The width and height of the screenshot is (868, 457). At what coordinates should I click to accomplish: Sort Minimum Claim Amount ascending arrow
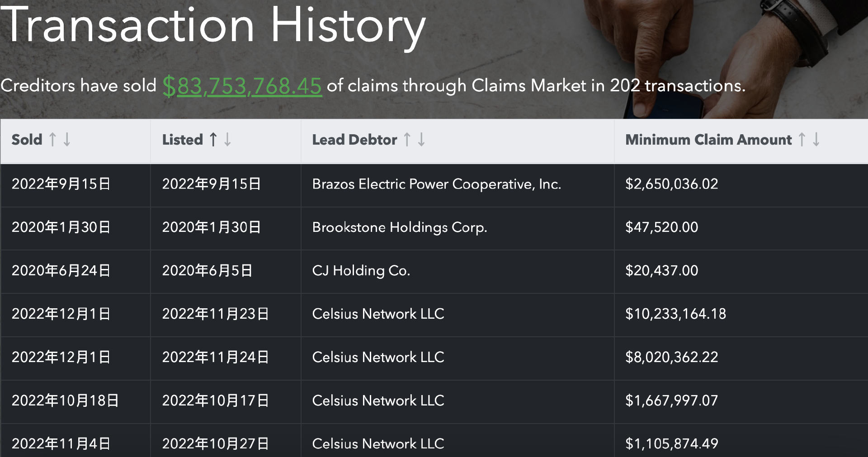click(802, 140)
